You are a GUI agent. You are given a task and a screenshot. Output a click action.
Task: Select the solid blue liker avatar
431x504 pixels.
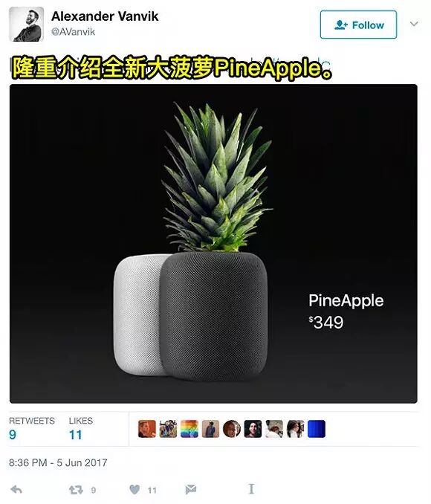click(x=317, y=429)
